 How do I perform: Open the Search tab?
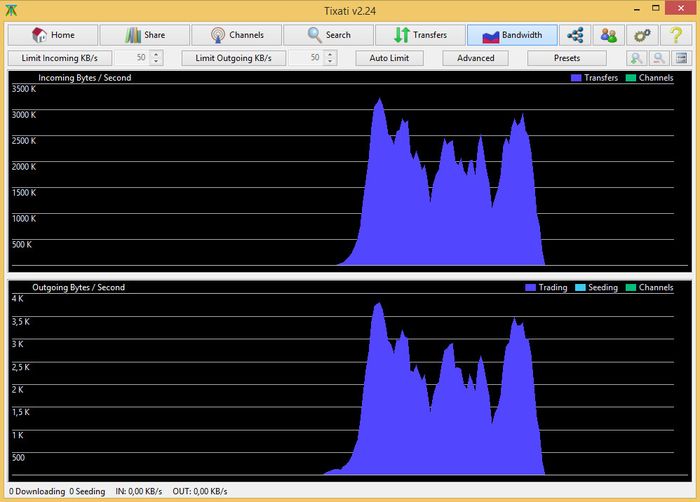point(328,35)
